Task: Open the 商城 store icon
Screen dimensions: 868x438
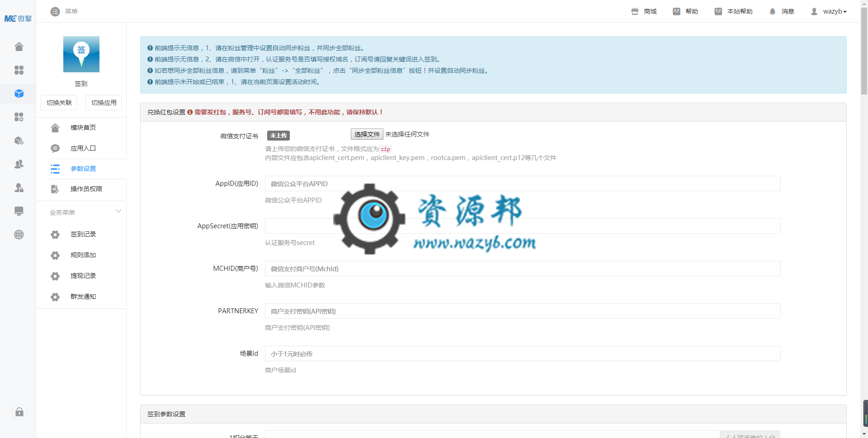Action: click(x=635, y=11)
